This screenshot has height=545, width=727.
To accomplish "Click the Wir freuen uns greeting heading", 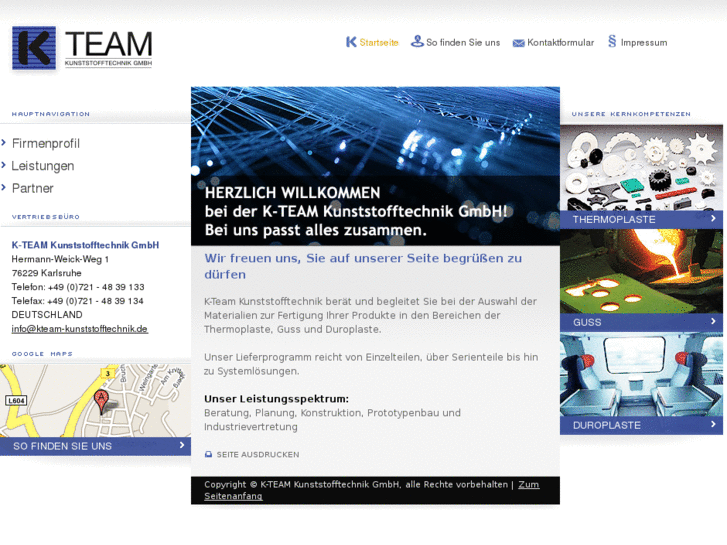I will (x=363, y=266).
